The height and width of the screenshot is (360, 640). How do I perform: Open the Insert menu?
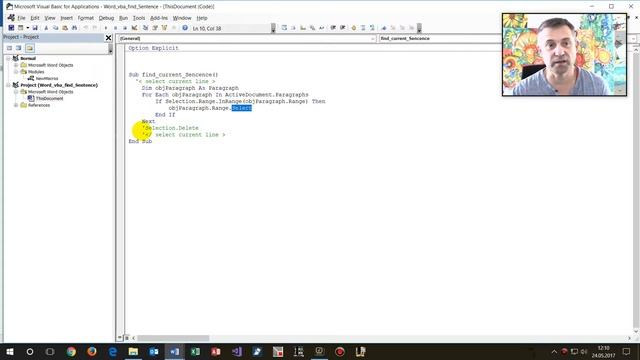click(66, 18)
